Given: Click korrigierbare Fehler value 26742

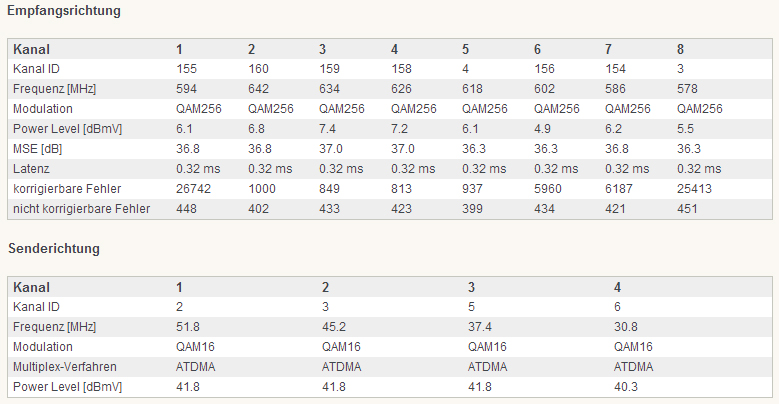Looking at the screenshot, I should coord(193,189).
